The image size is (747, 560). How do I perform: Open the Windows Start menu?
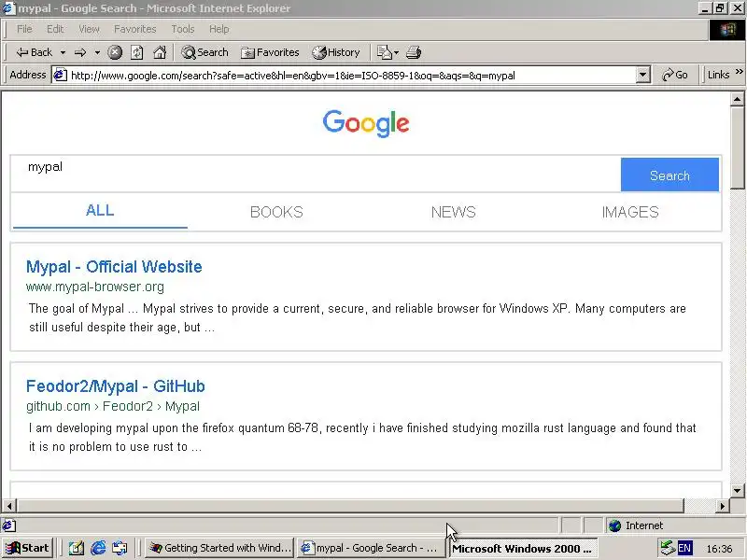click(28, 548)
